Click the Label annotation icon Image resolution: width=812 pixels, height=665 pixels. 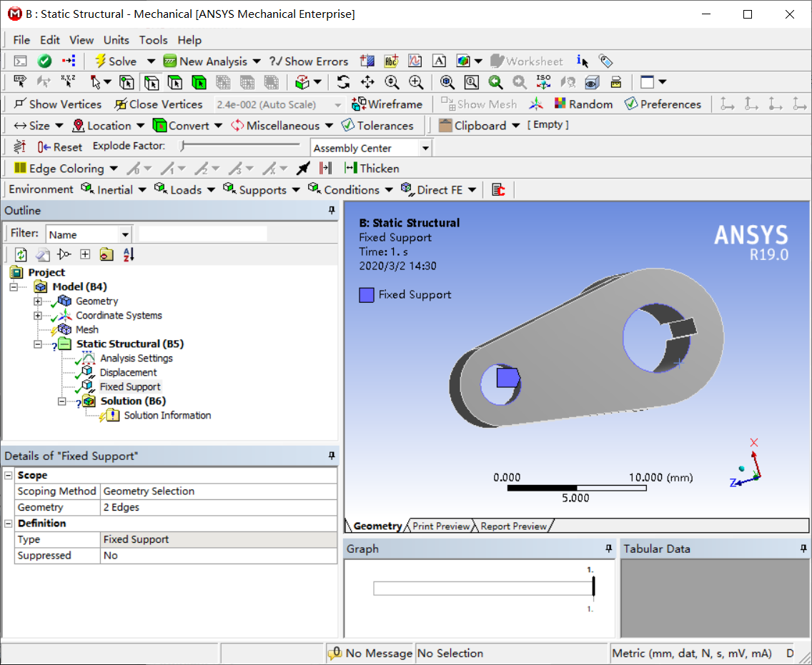(x=391, y=61)
